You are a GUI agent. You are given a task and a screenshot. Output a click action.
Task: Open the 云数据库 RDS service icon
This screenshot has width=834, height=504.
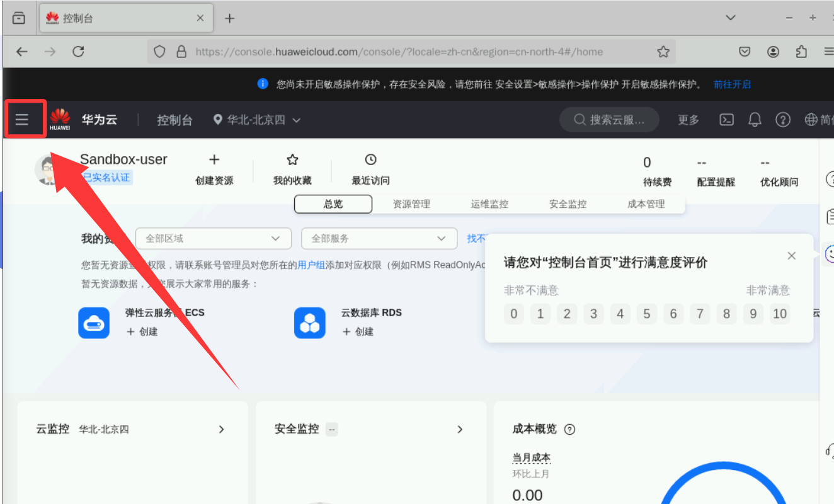coord(310,323)
